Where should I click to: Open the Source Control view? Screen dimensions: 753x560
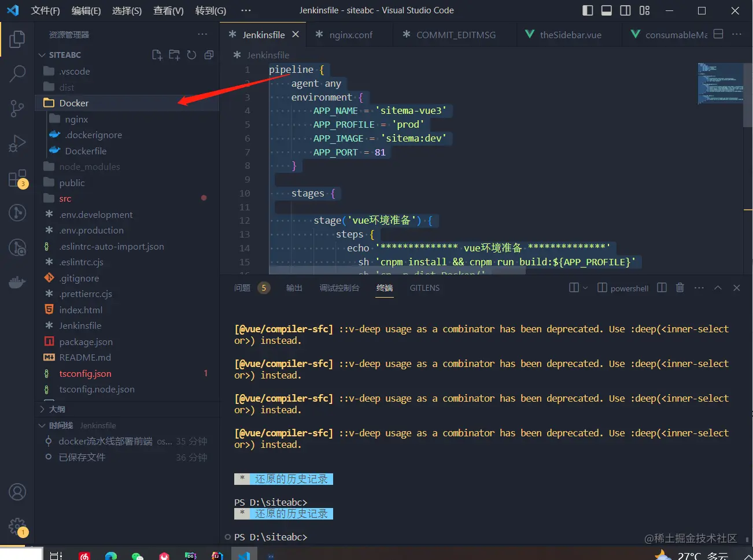point(17,108)
